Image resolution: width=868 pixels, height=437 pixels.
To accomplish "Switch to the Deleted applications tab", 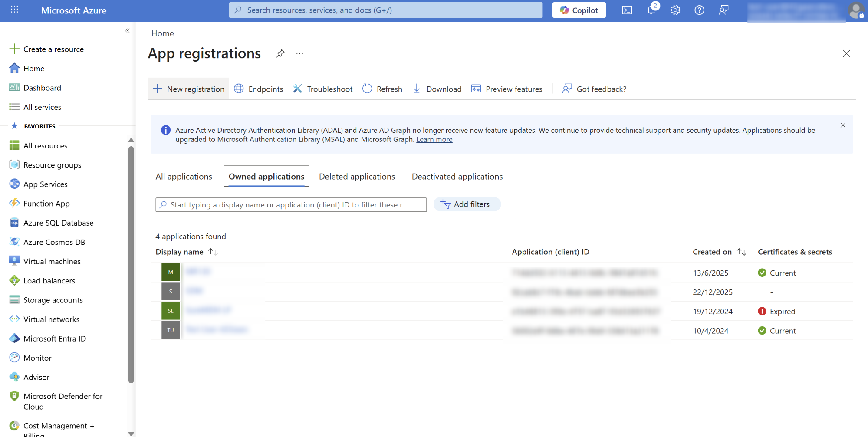I will coord(357,177).
